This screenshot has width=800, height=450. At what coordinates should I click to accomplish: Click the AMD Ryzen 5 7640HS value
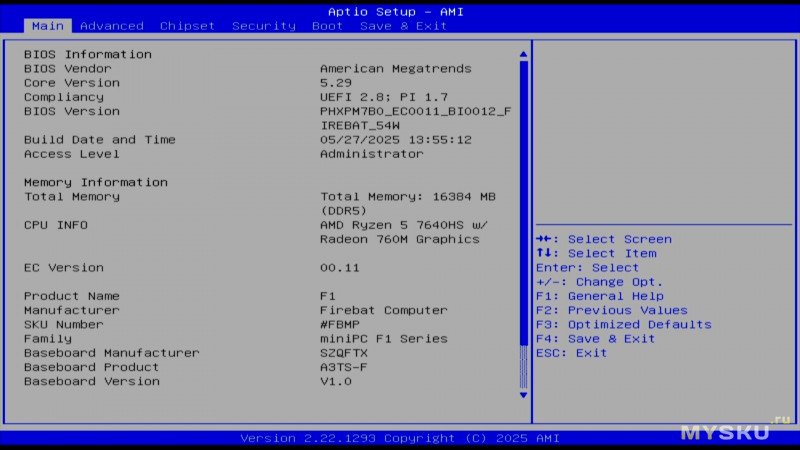[x=404, y=225]
